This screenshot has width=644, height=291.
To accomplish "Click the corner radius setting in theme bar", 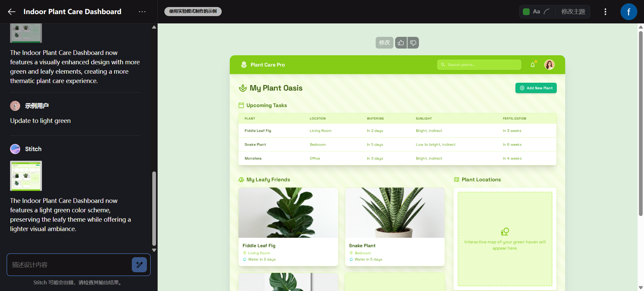I will [x=547, y=12].
